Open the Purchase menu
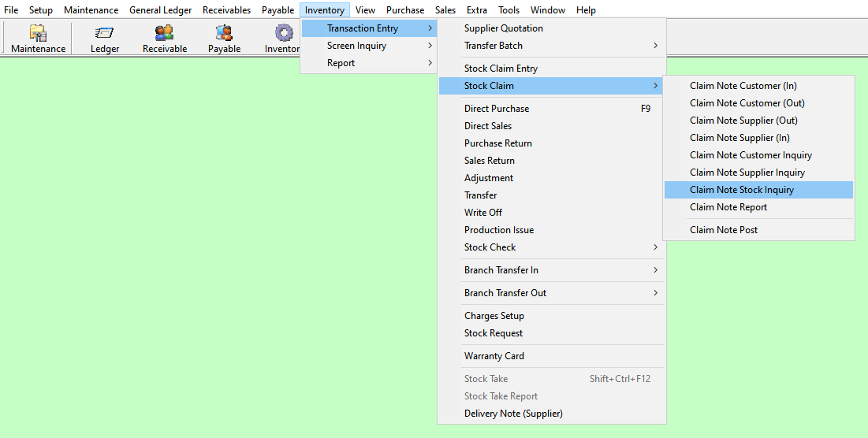The width and height of the screenshot is (868, 438). pos(405,10)
